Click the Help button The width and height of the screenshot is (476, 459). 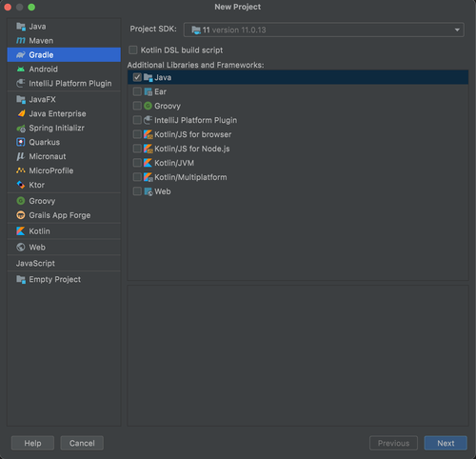coord(32,443)
